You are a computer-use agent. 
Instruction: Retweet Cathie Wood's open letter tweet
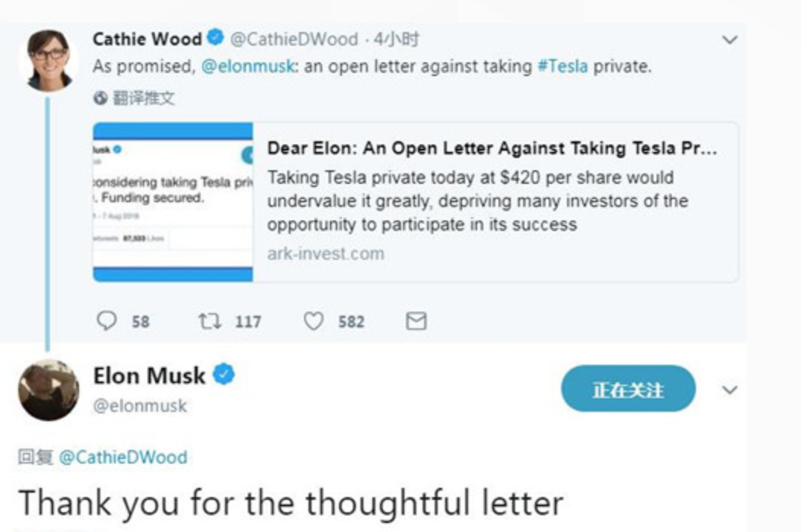(x=209, y=321)
